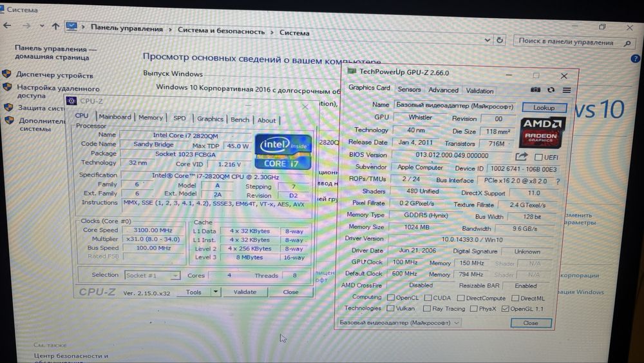The height and width of the screenshot is (363, 644).
Task: Click the Lookup button in GPU-Z
Action: 544,108
